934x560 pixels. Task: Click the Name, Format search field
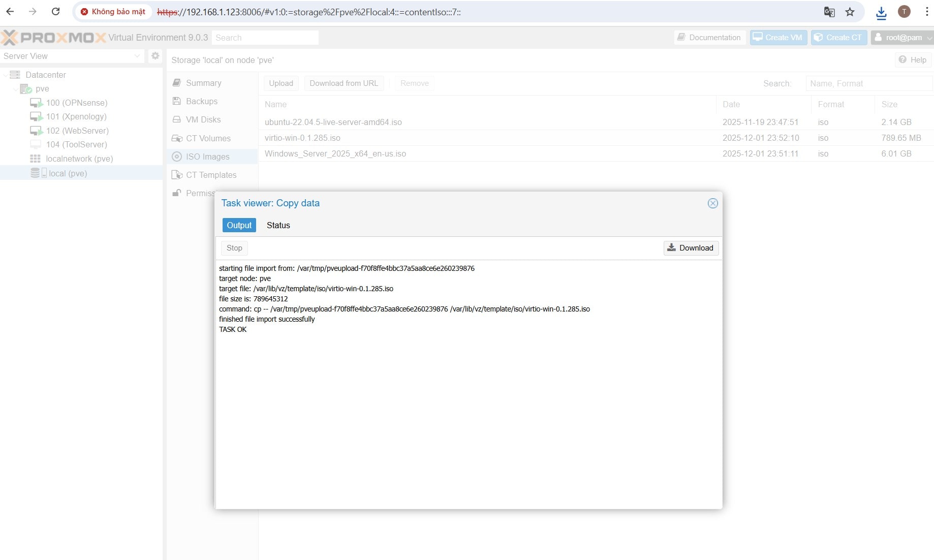pos(868,83)
